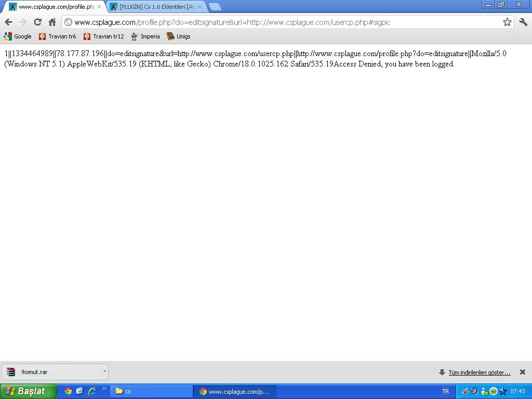Switch to the cs folder taskbar window
This screenshot has height=399, width=532.
[x=151, y=391]
